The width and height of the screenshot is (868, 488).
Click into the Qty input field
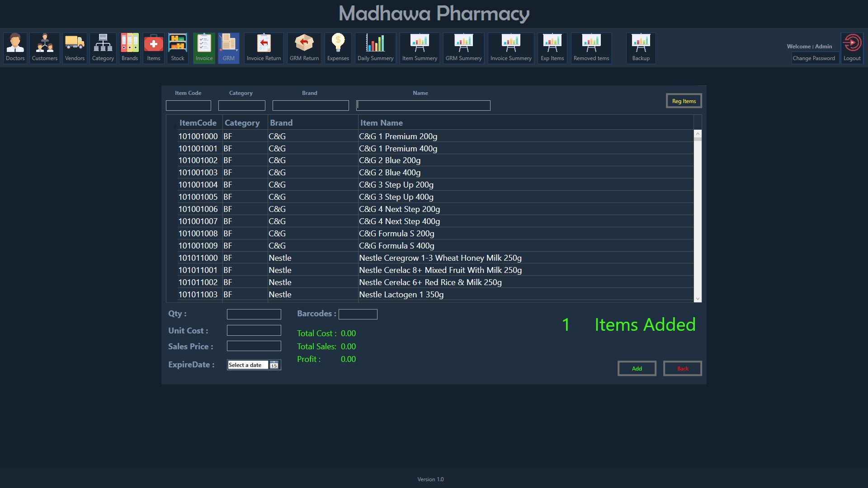click(254, 314)
